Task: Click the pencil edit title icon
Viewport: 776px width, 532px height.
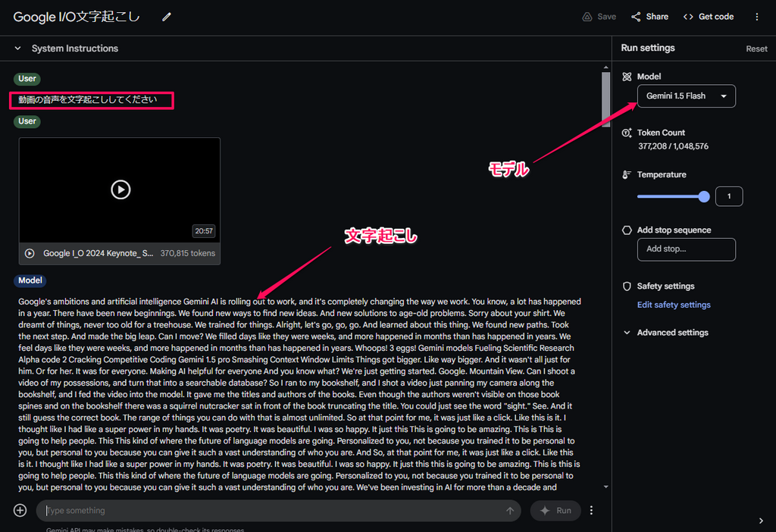Action: [x=167, y=17]
